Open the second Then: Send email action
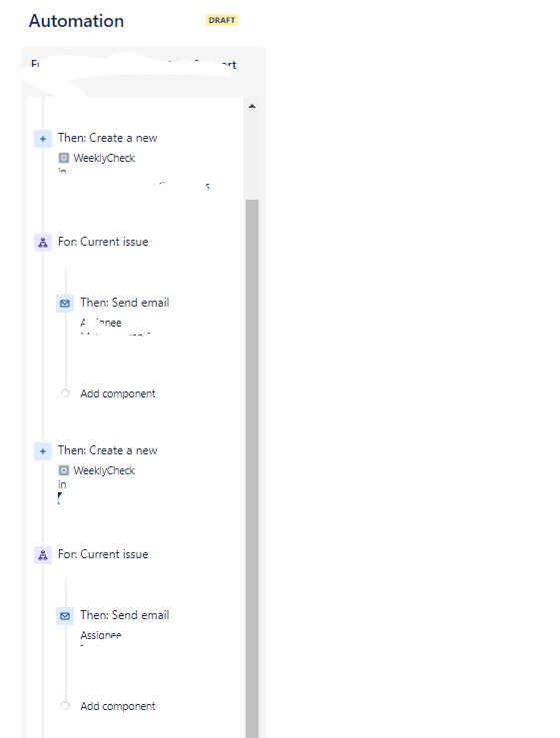 (x=125, y=615)
